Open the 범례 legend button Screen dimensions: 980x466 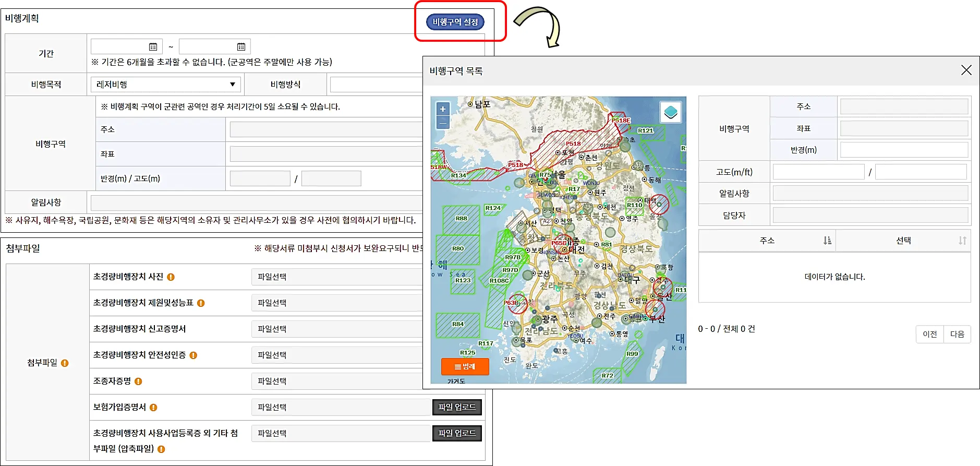pos(465,366)
